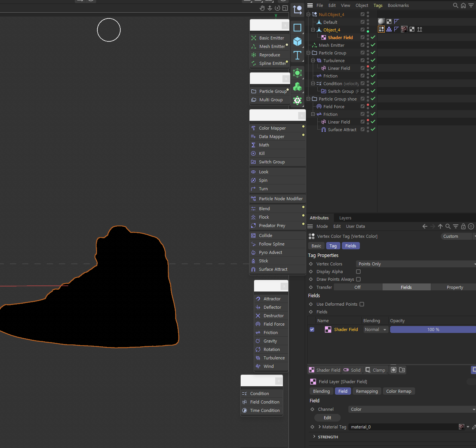Image resolution: width=476 pixels, height=448 pixels.
Task: Select the Mesh Emitter in particle palette
Action: point(272,46)
